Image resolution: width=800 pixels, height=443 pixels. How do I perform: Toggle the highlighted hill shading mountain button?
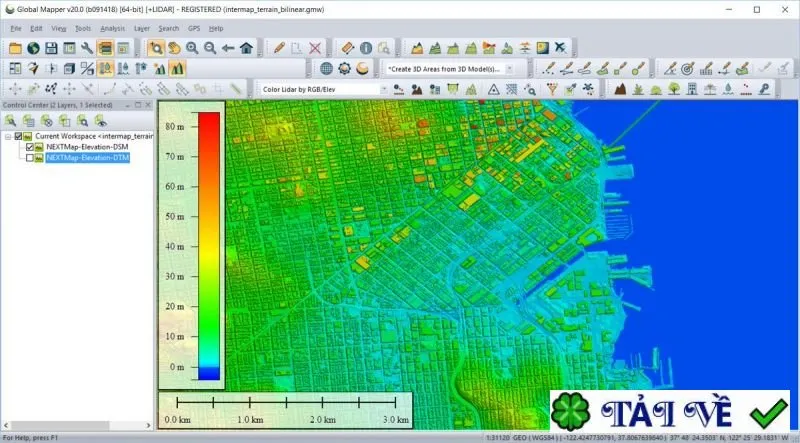177,68
